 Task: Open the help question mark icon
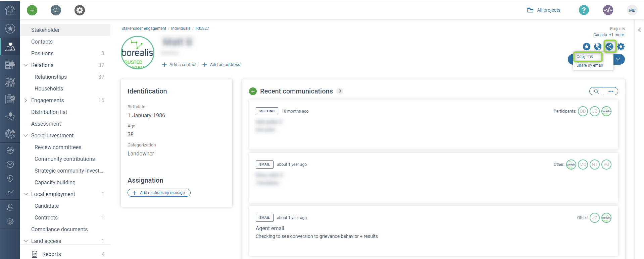(584, 10)
